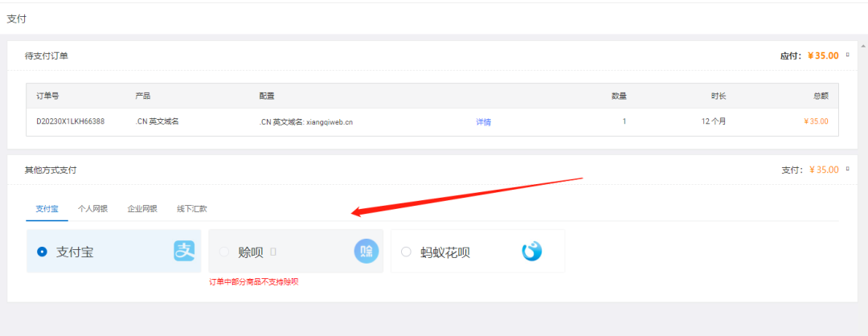Open the 详情 link in order row
This screenshot has width=868, height=336.
click(483, 122)
